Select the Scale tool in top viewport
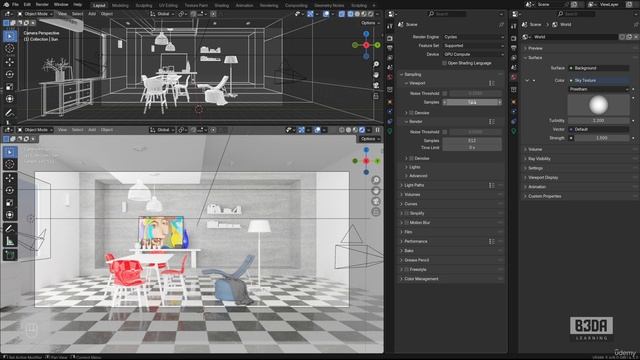Image resolution: width=640 pixels, height=360 pixels. point(9,87)
